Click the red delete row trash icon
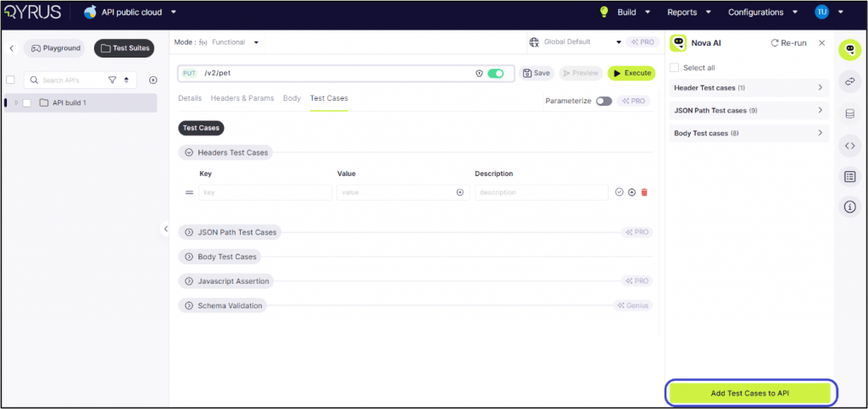The height and width of the screenshot is (409, 868). 644,192
